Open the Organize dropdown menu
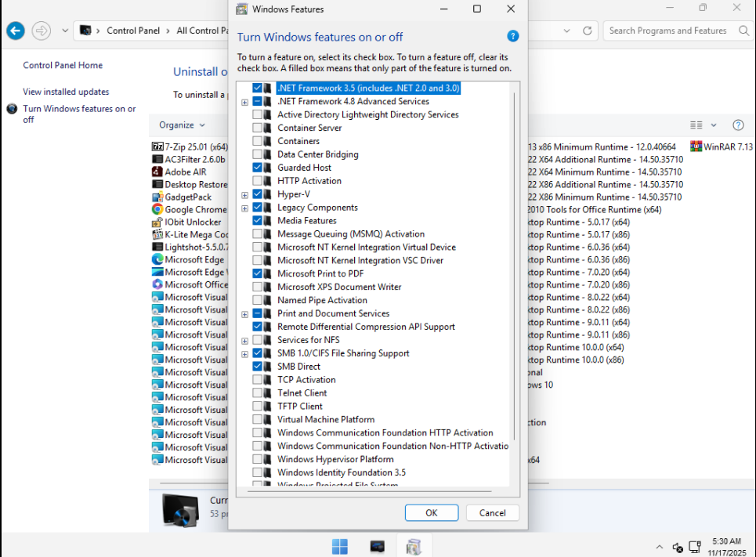Screen dimensions: 756x557 click(182, 125)
